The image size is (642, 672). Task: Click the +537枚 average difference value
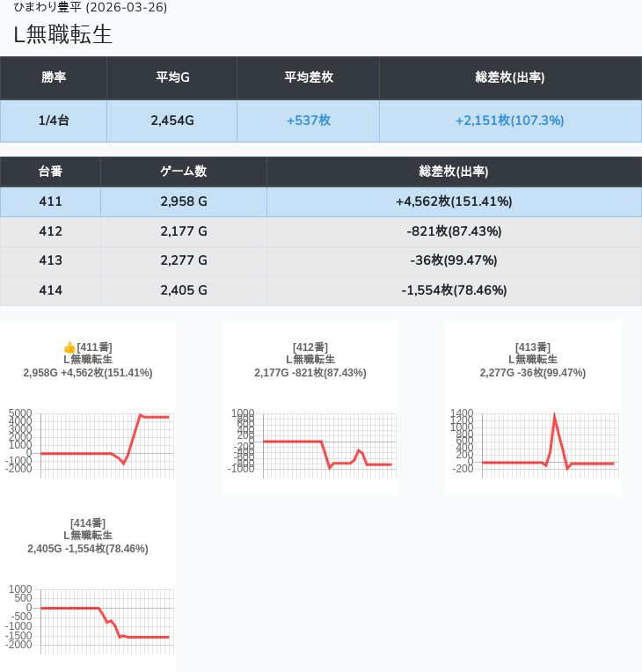(308, 121)
